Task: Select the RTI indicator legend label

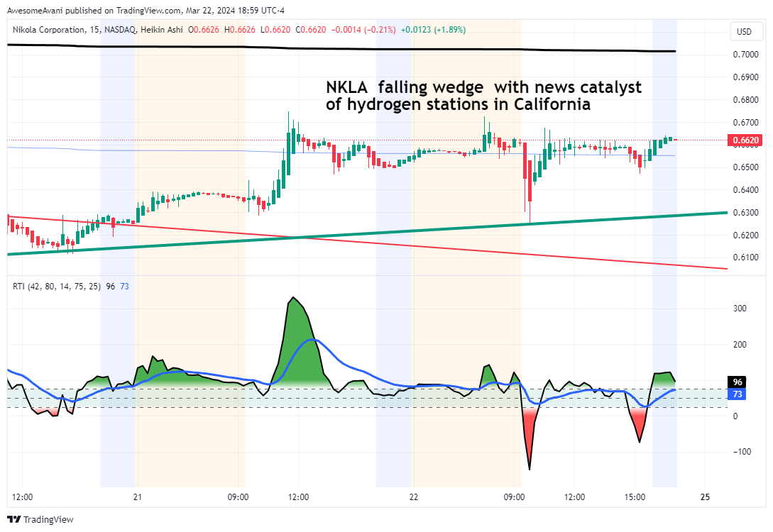Action: (56, 286)
